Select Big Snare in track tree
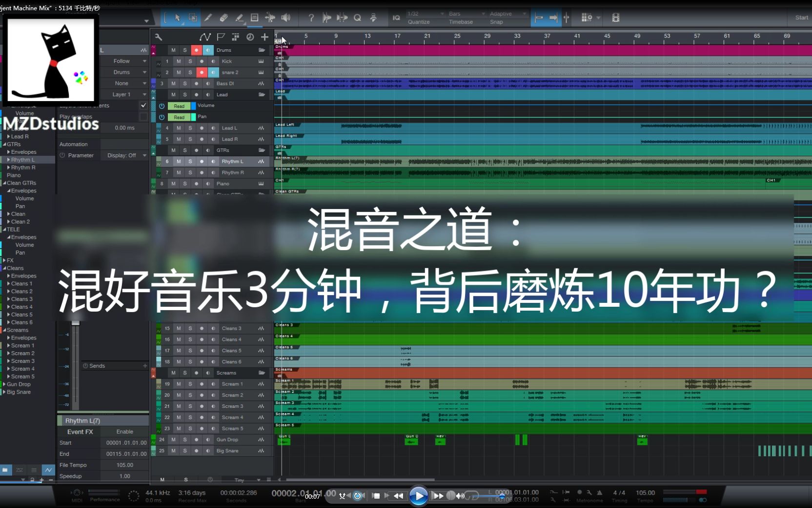Image resolution: width=812 pixels, height=508 pixels. [19, 392]
